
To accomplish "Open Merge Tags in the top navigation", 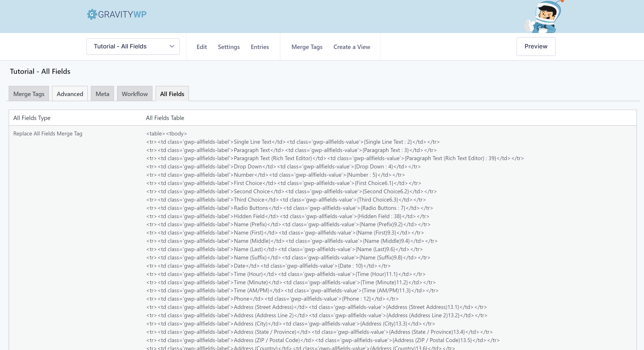I will [x=307, y=47].
